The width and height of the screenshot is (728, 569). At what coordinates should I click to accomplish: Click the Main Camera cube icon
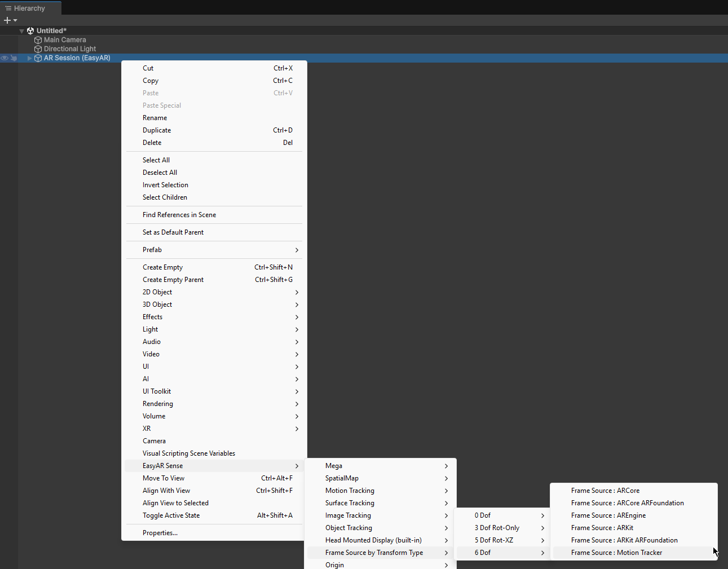click(38, 40)
